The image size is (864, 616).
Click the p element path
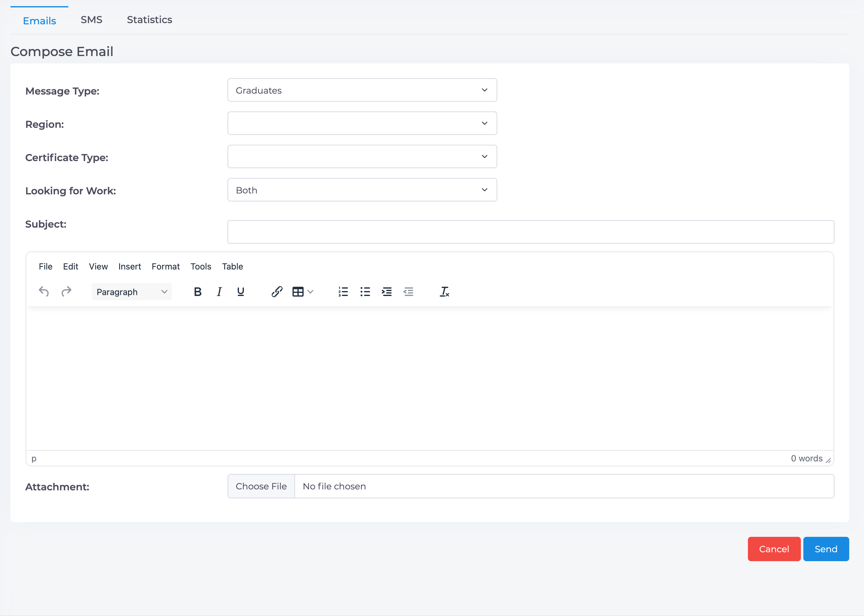[x=34, y=459]
